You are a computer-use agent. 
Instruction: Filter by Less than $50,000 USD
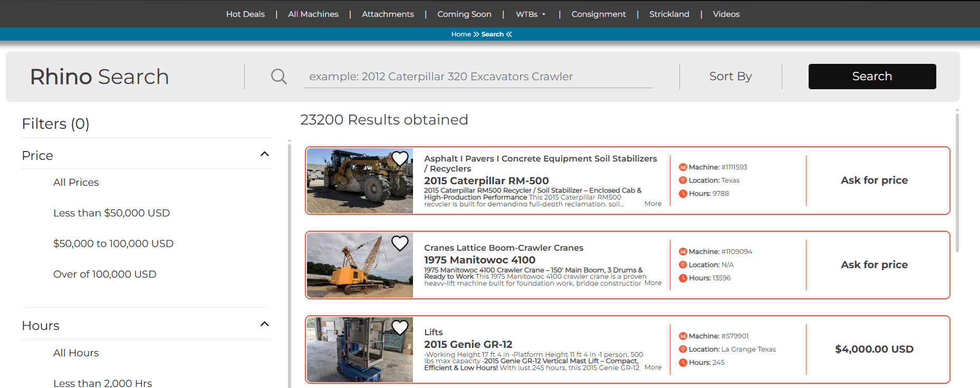pyautogui.click(x=111, y=213)
